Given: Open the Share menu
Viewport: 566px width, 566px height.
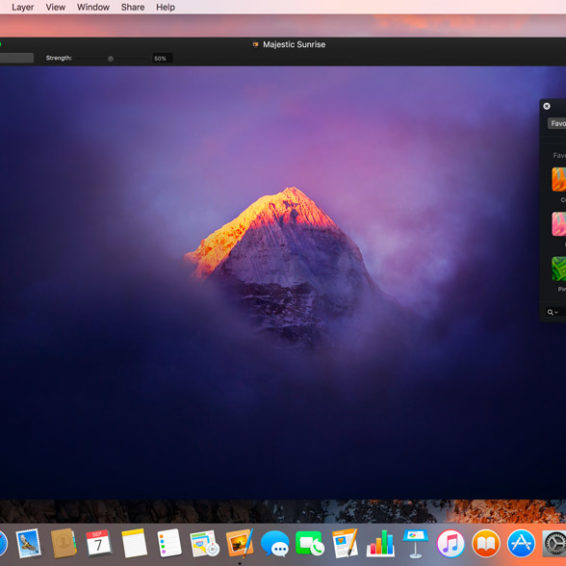Looking at the screenshot, I should (x=132, y=7).
